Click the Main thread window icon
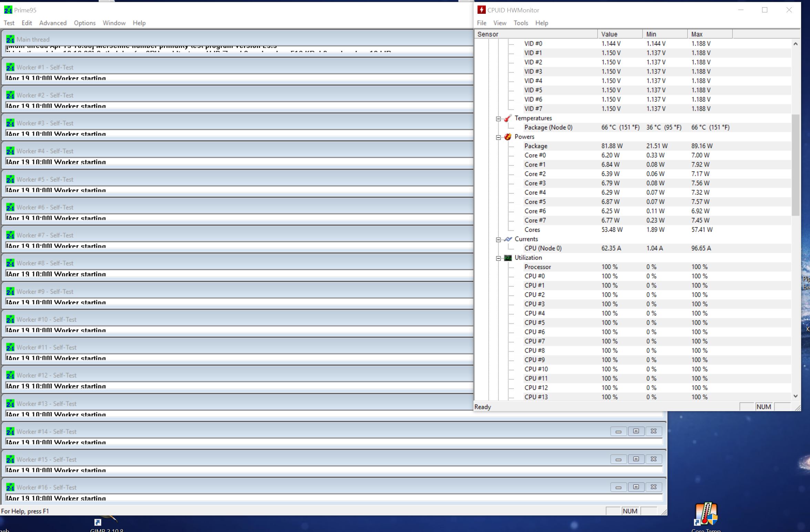Screen dimensions: 810x532 point(10,39)
